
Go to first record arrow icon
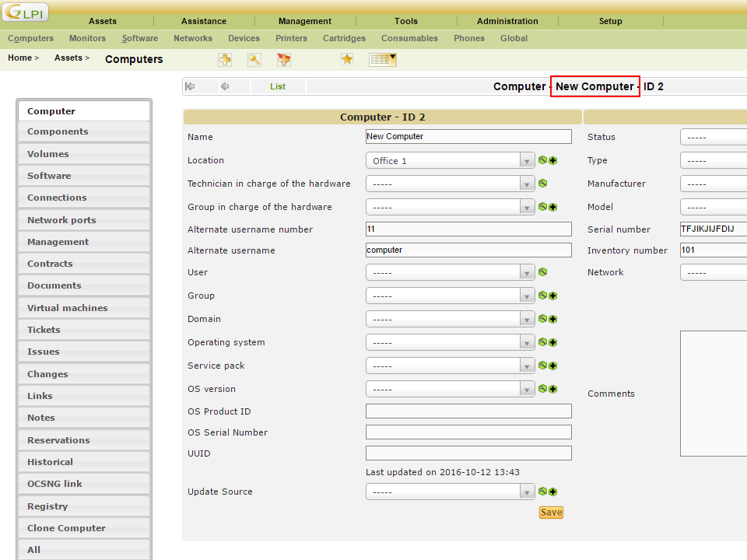pyautogui.click(x=190, y=86)
